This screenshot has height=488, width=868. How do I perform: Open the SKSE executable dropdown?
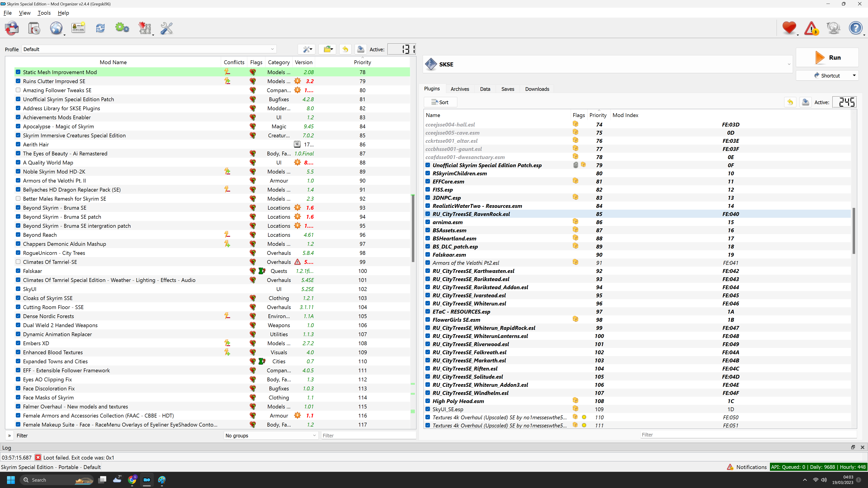[x=607, y=64]
